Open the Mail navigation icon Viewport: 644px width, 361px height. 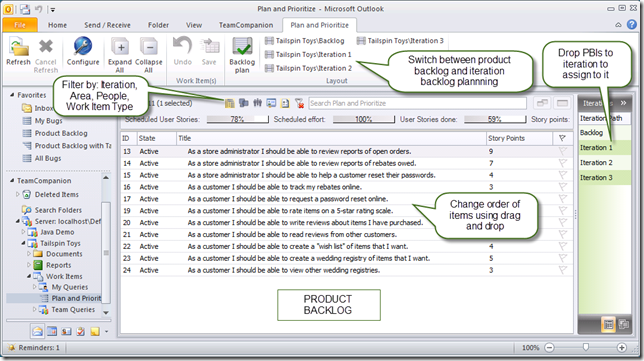click(37, 331)
